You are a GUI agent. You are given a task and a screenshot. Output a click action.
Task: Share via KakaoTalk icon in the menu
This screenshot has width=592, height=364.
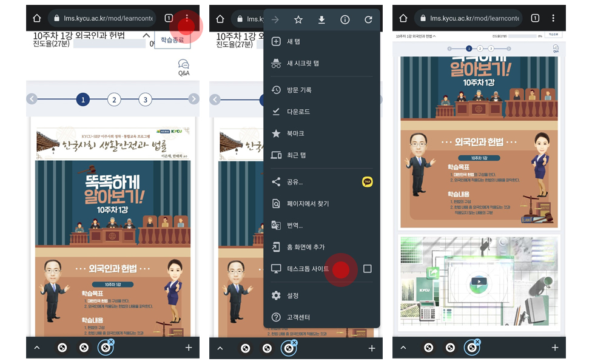(368, 182)
